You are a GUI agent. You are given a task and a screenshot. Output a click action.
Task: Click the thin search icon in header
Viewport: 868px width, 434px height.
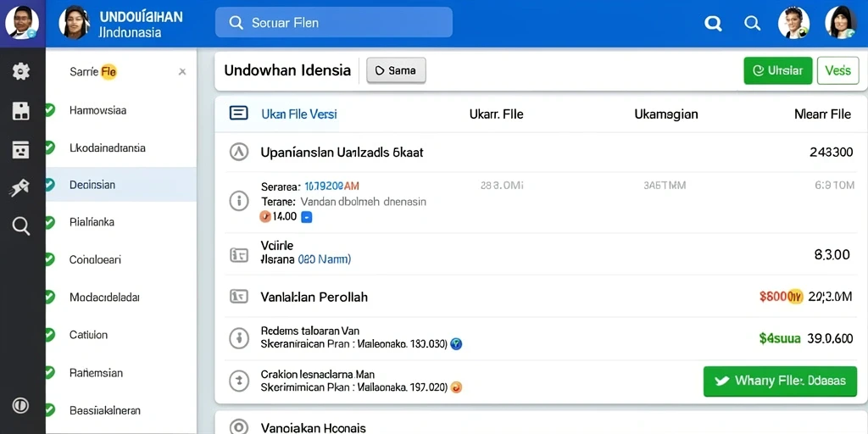[752, 23]
